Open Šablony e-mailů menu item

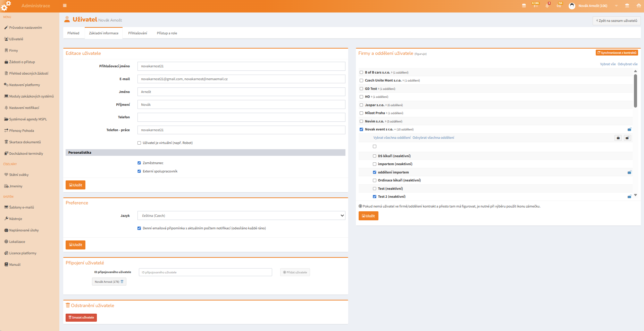pos(19,207)
